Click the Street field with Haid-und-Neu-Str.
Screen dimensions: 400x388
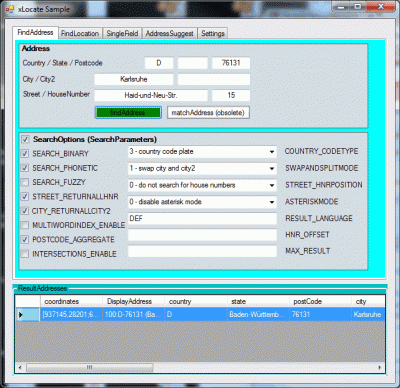click(151, 95)
